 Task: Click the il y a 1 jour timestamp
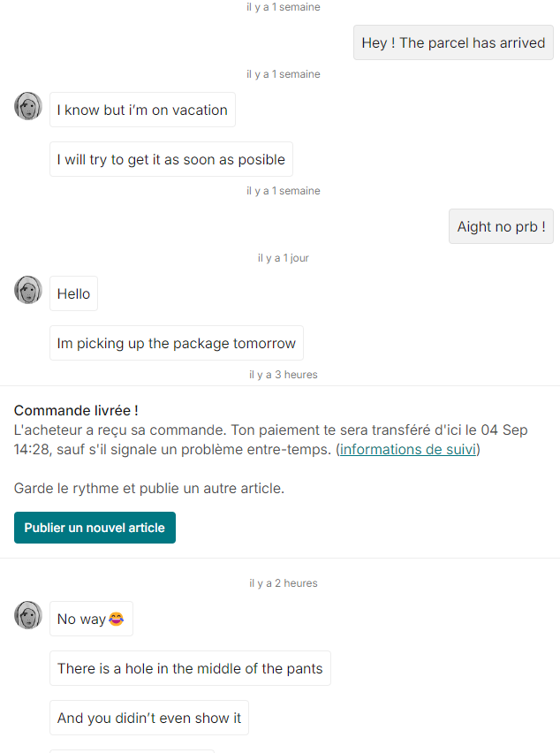coord(283,258)
